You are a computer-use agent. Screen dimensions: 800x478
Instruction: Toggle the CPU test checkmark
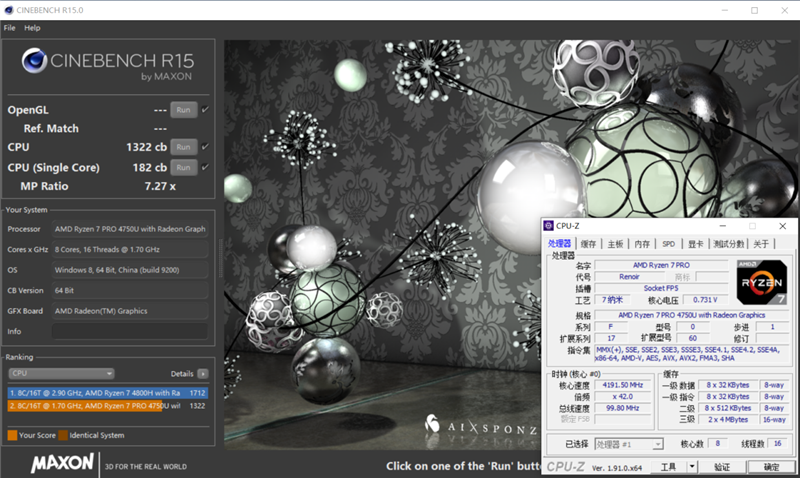point(205,146)
